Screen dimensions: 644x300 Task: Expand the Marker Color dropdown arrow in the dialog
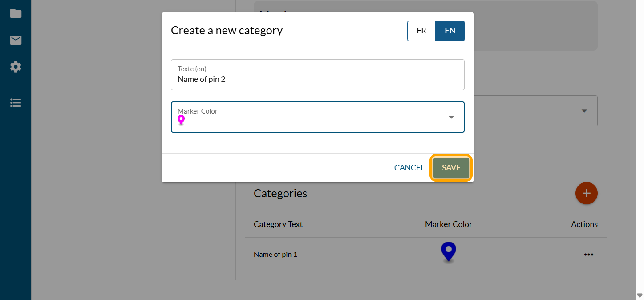pyautogui.click(x=451, y=117)
